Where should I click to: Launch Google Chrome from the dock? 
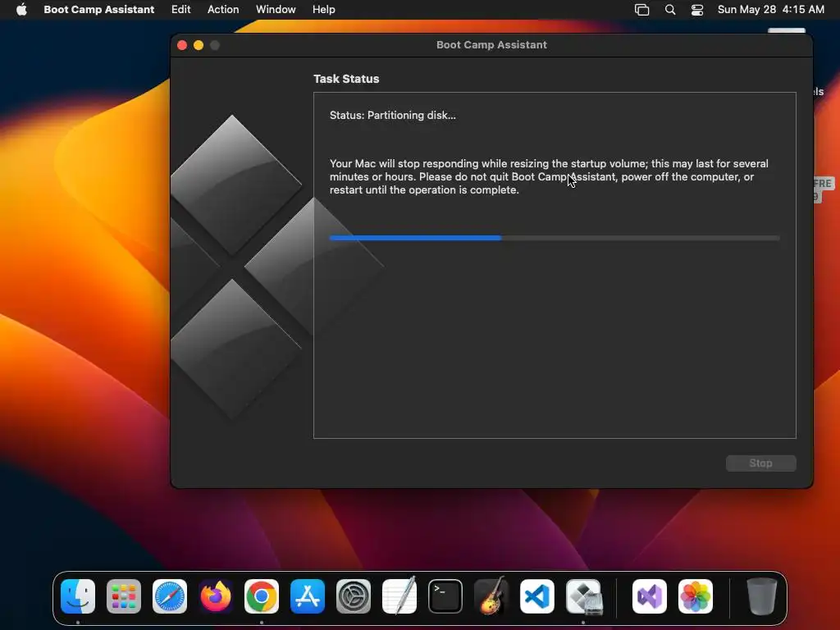coord(262,596)
